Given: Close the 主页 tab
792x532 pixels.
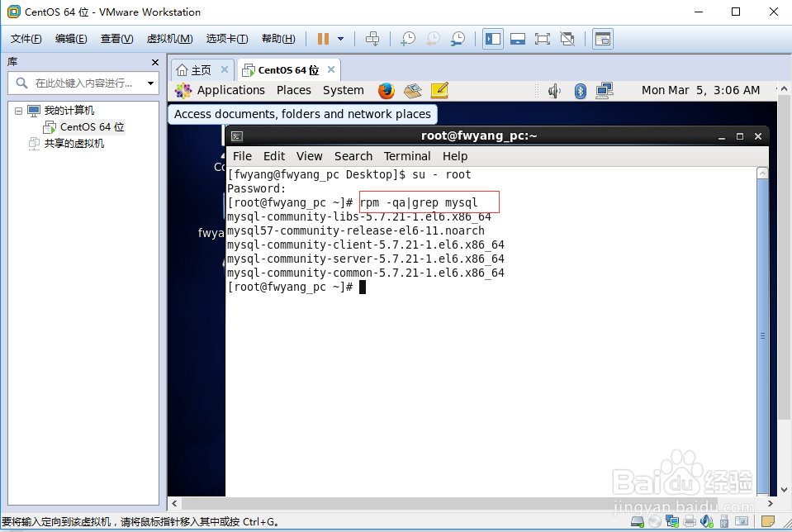Looking at the screenshot, I should point(225,69).
